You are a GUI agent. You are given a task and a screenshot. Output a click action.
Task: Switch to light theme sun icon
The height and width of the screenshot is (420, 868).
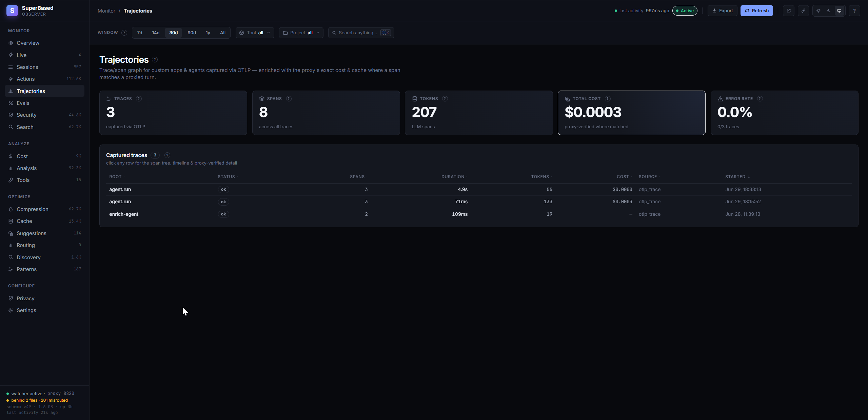click(x=818, y=11)
